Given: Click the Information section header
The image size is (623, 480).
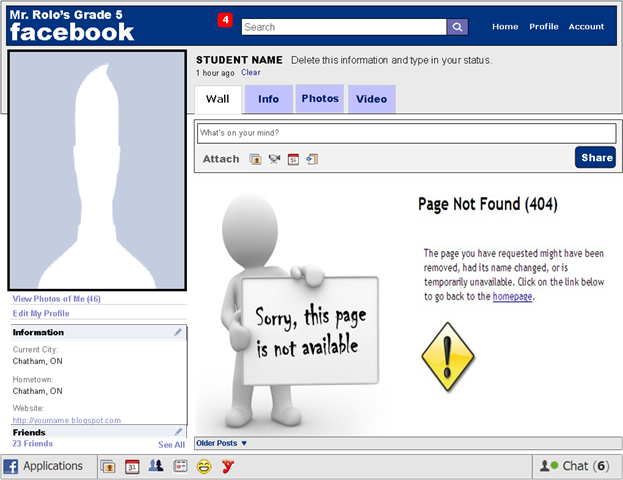Looking at the screenshot, I should pyautogui.click(x=99, y=332).
